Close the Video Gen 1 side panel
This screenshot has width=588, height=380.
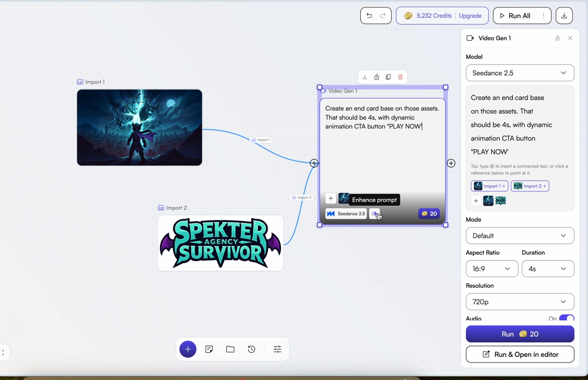570,38
